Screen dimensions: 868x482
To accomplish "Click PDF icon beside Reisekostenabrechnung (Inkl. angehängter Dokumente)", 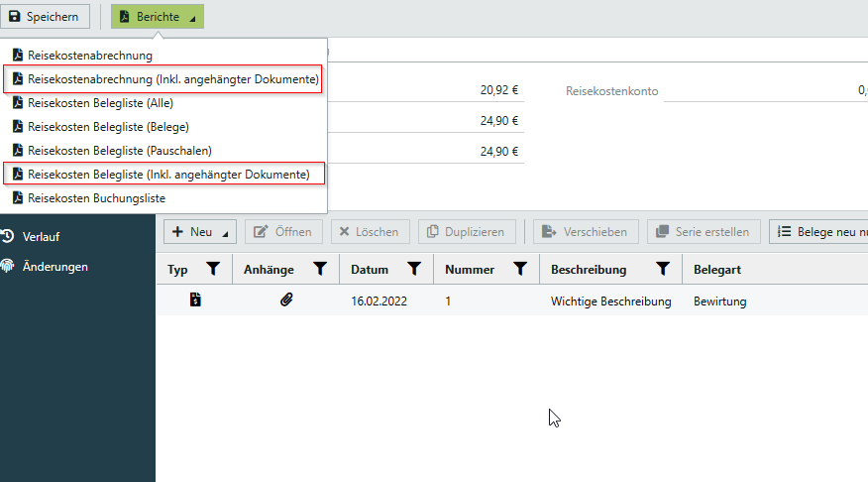I will coord(17,79).
